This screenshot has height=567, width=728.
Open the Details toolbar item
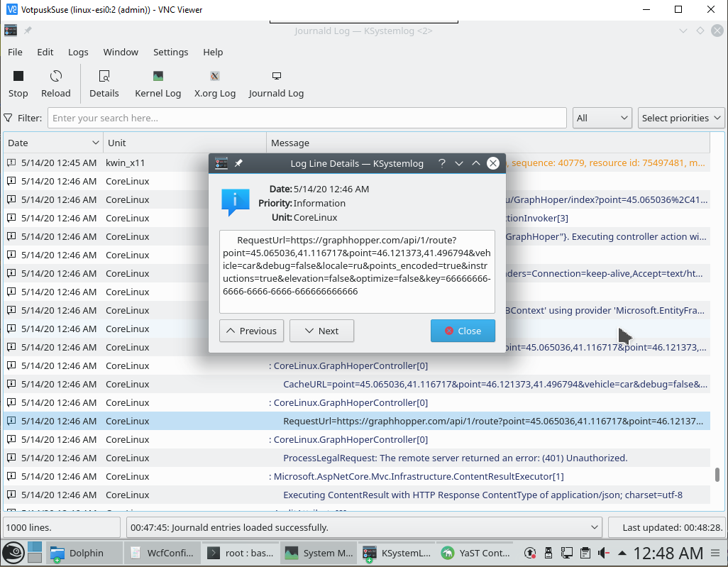pos(104,84)
